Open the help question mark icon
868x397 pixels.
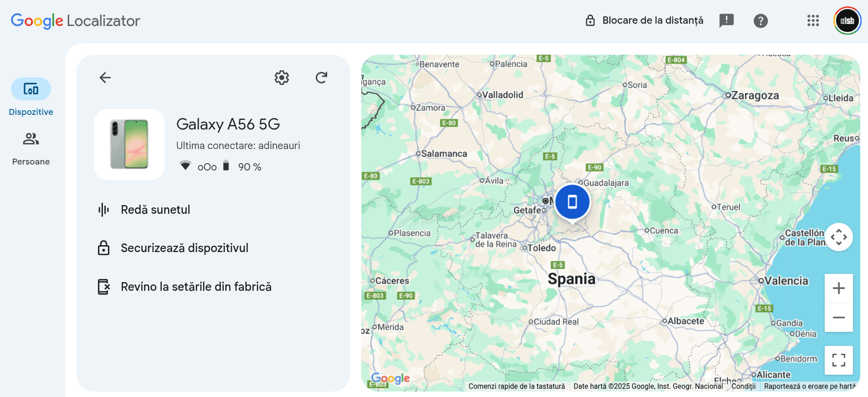click(760, 21)
